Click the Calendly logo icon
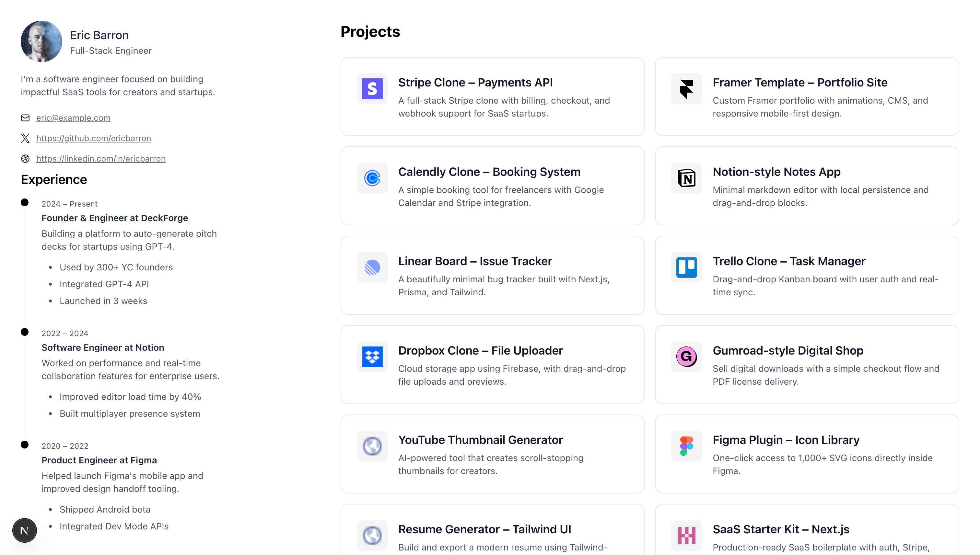Screen dimensions: 980x555 pyautogui.click(x=372, y=178)
